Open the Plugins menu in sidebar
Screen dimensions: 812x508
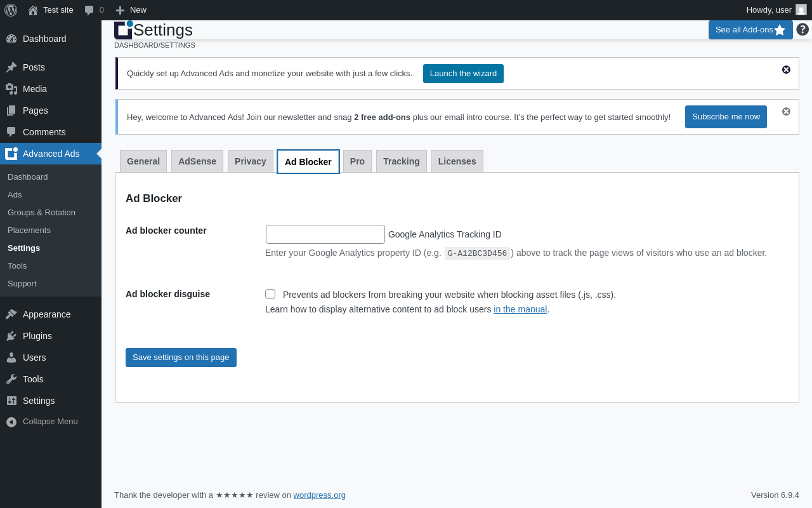[37, 336]
